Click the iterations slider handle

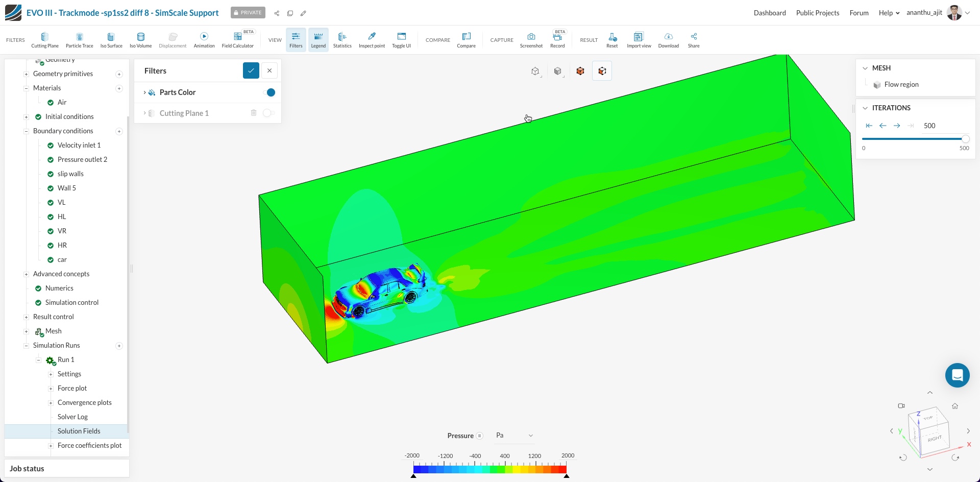(x=965, y=139)
